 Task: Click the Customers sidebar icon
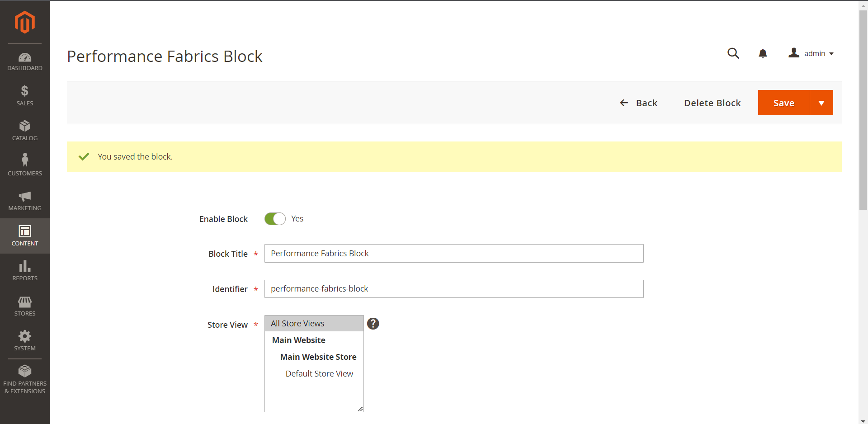click(24, 164)
